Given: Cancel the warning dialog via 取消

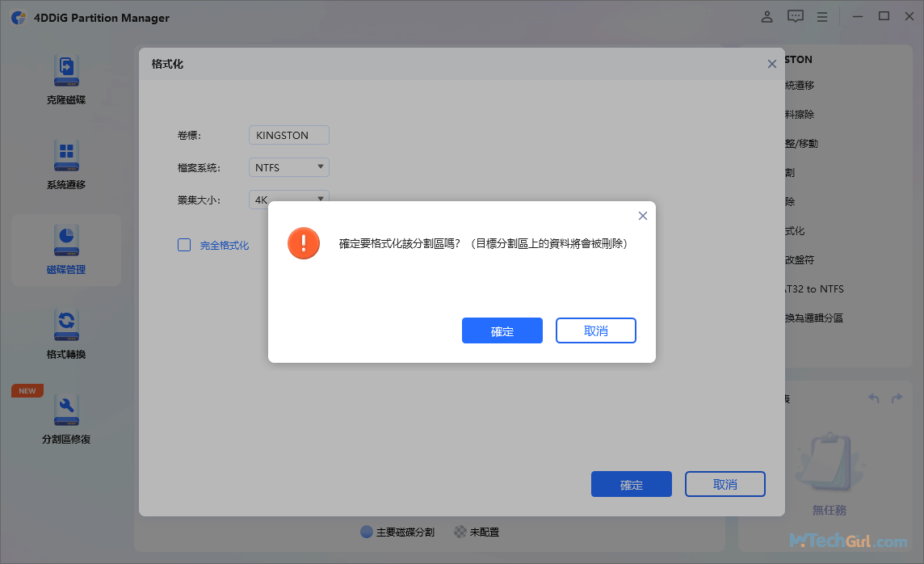Looking at the screenshot, I should point(596,330).
